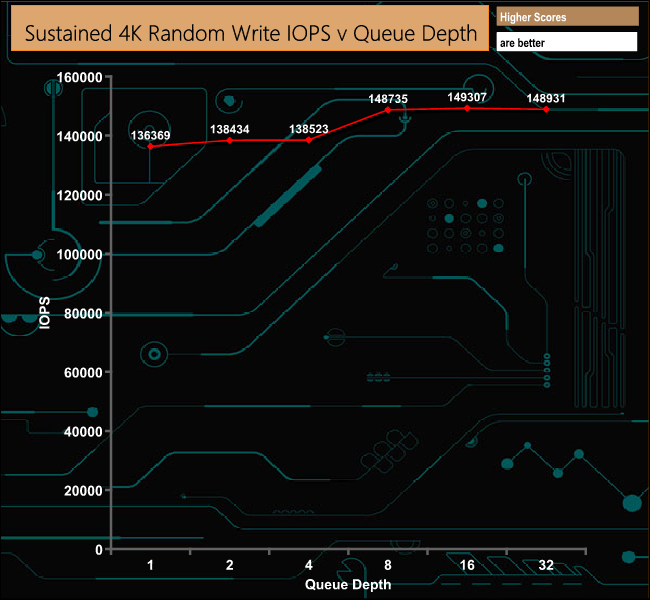
Task: Click the 'Higher Scores' legend label
Action: (x=533, y=17)
